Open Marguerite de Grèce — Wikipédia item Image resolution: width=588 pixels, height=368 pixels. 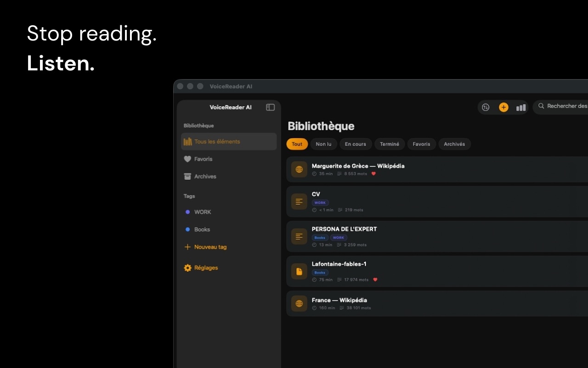click(437, 169)
